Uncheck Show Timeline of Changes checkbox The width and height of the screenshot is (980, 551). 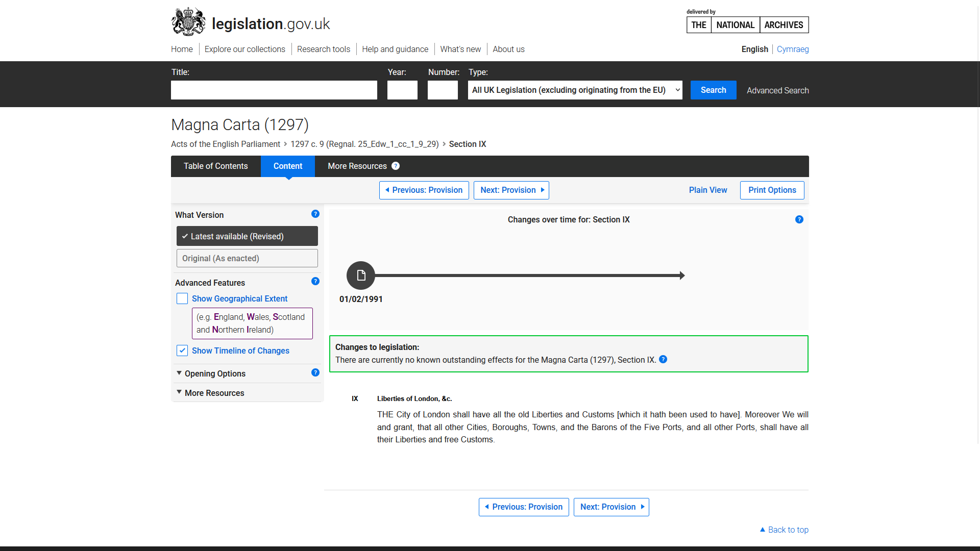(x=182, y=350)
